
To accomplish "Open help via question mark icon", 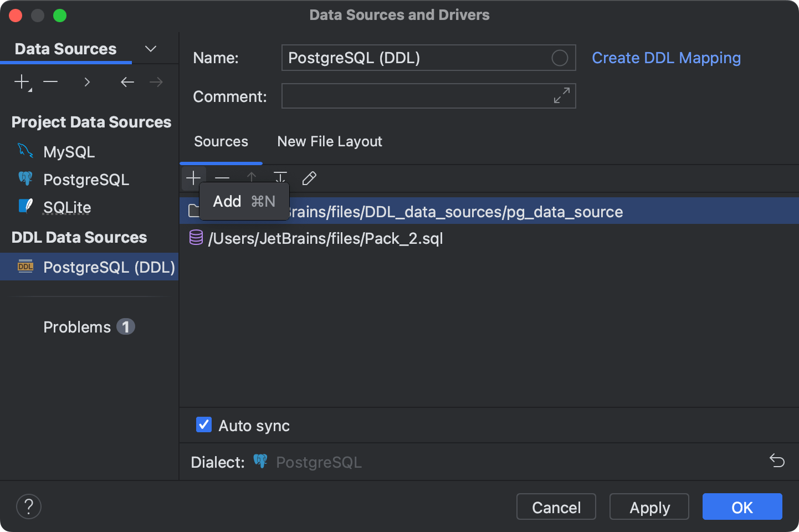I will tap(28, 506).
